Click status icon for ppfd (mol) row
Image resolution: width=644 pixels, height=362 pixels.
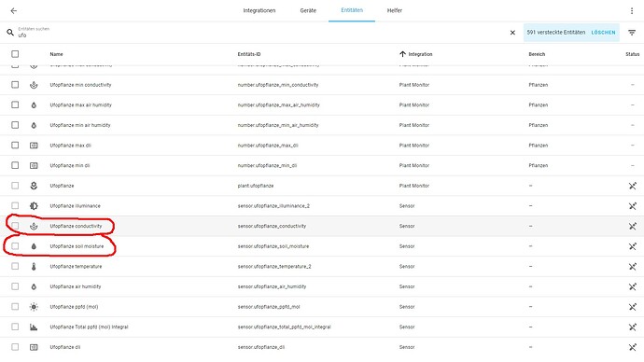click(x=633, y=307)
